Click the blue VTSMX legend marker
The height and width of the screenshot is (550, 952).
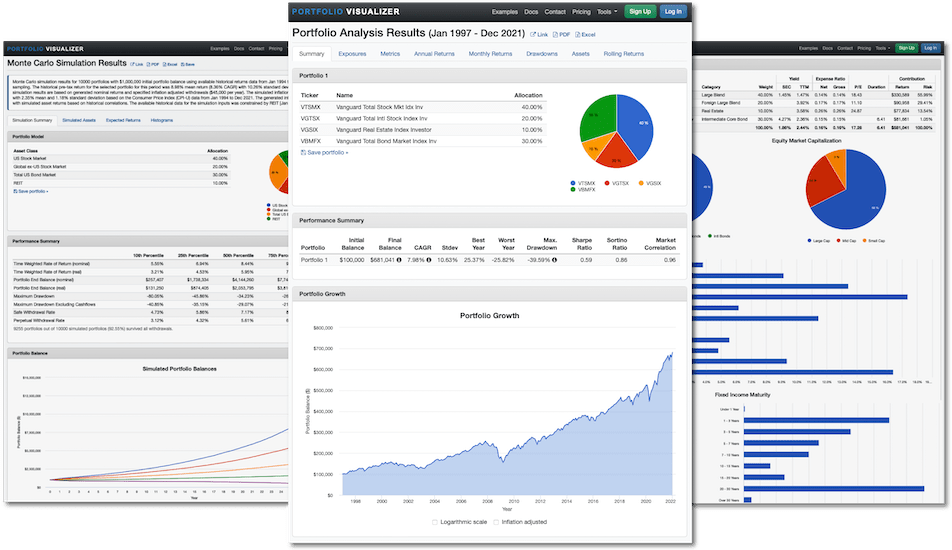573,183
